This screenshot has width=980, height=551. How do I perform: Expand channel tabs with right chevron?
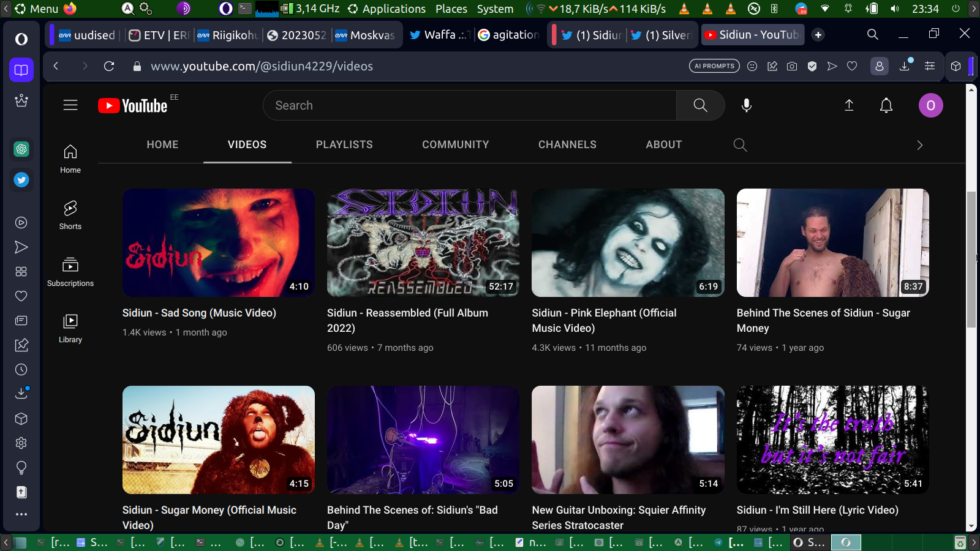[919, 145]
